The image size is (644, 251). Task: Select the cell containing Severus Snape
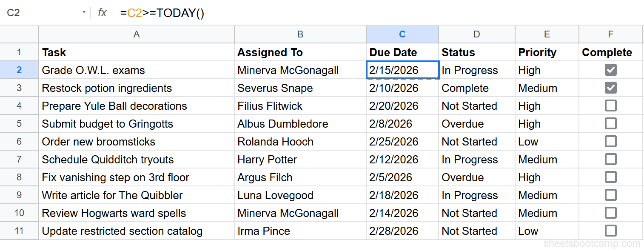[x=300, y=88]
